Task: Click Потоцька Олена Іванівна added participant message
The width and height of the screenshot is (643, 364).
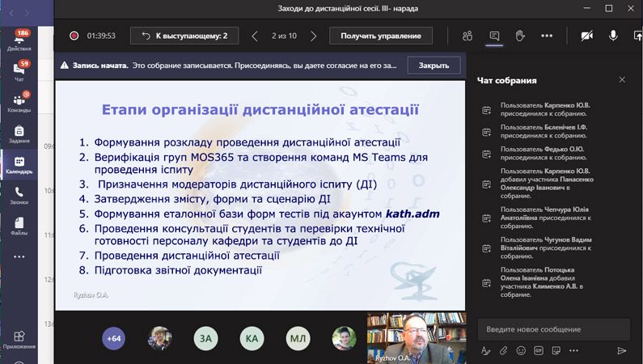Action: tap(542, 282)
